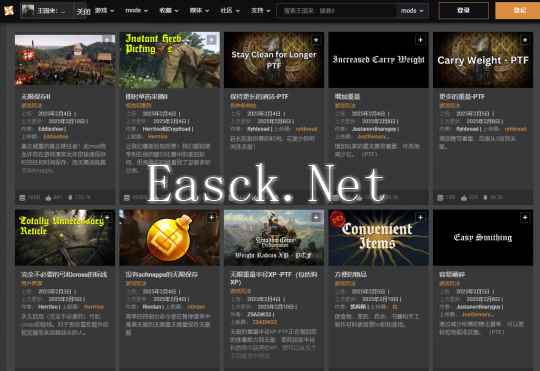The width and height of the screenshot is (540, 371).
Task: Open the 支持 menu
Action: 260,11
